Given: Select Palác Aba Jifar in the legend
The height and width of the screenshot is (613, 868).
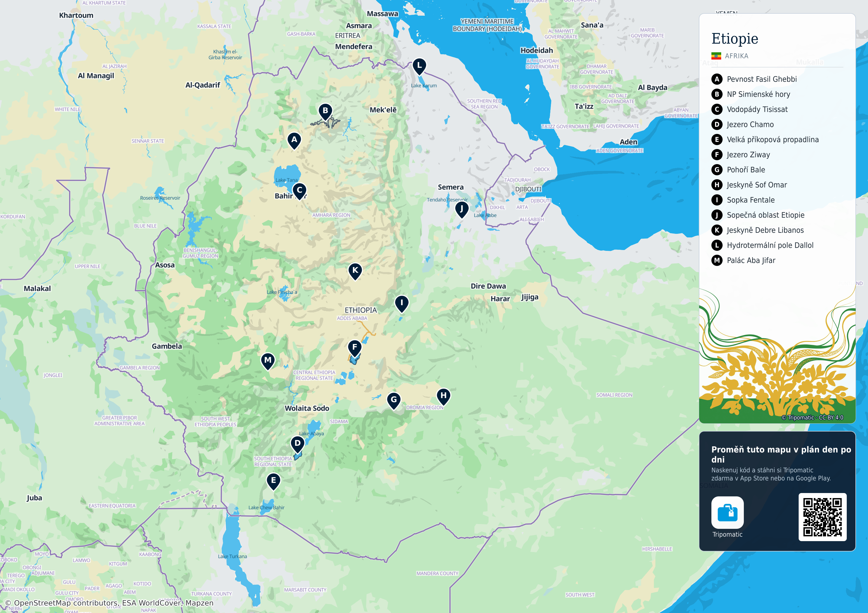Looking at the screenshot, I should 751,261.
